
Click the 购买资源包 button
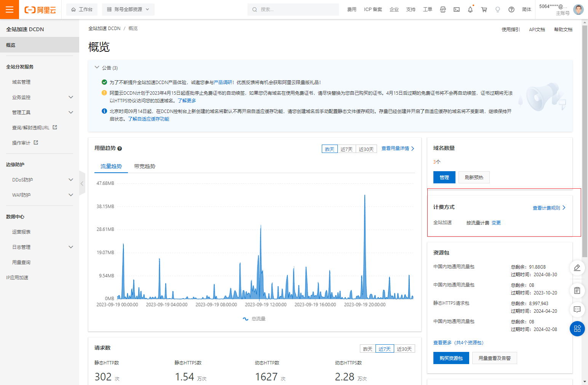click(x=451, y=358)
